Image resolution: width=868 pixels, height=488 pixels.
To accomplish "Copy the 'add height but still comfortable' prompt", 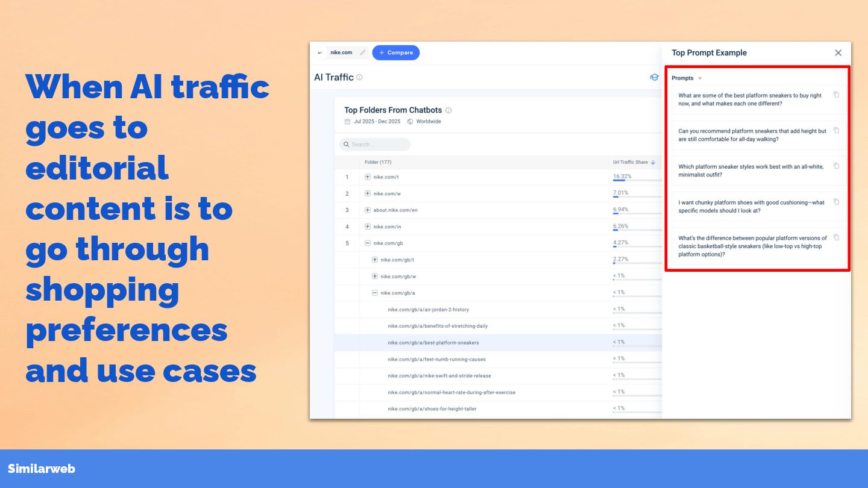I will tap(836, 130).
